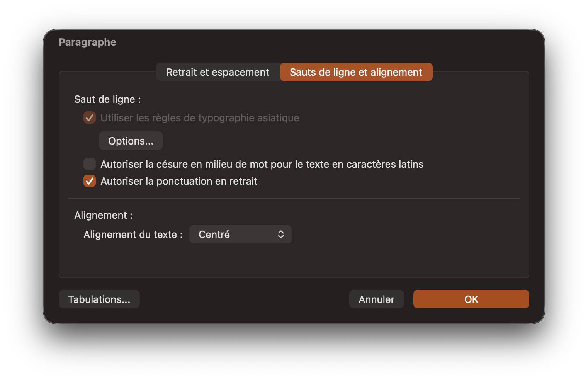Click the Alignement section heading
This screenshot has width=588, height=381.
(104, 215)
